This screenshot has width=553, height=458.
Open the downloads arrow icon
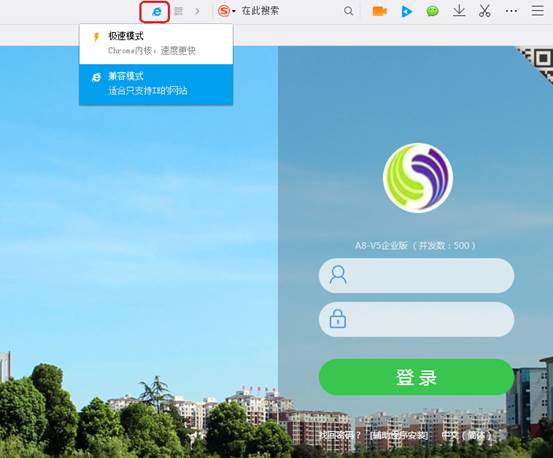point(459,11)
